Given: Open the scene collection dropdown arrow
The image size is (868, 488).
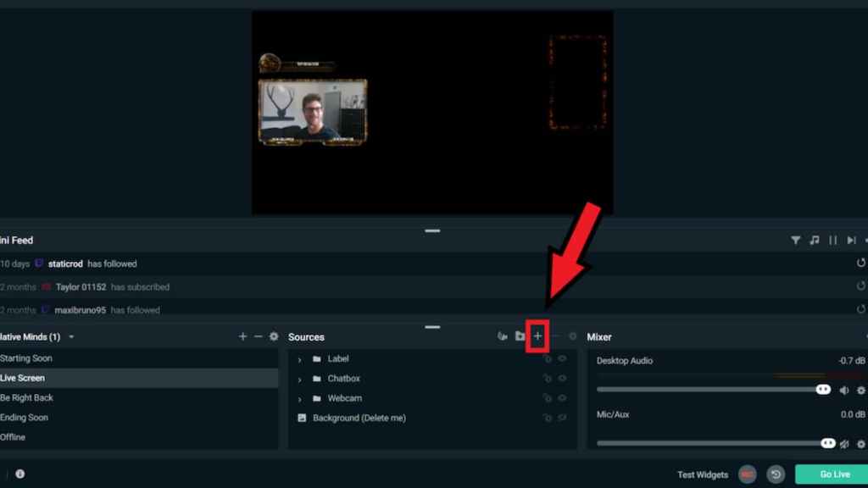Looking at the screenshot, I should click(x=72, y=336).
